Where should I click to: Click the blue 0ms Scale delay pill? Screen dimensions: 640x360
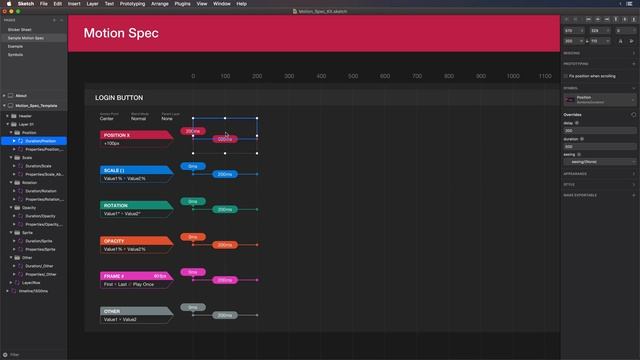pos(193,166)
